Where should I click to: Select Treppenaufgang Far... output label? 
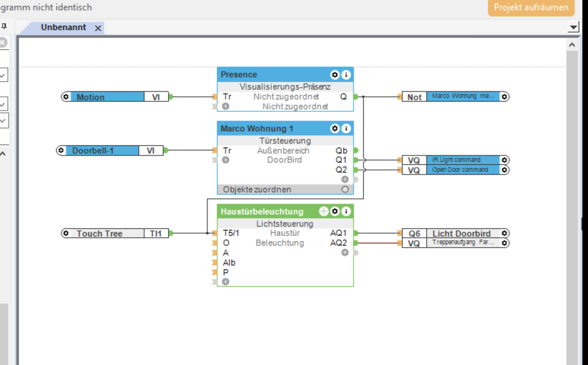(463, 243)
